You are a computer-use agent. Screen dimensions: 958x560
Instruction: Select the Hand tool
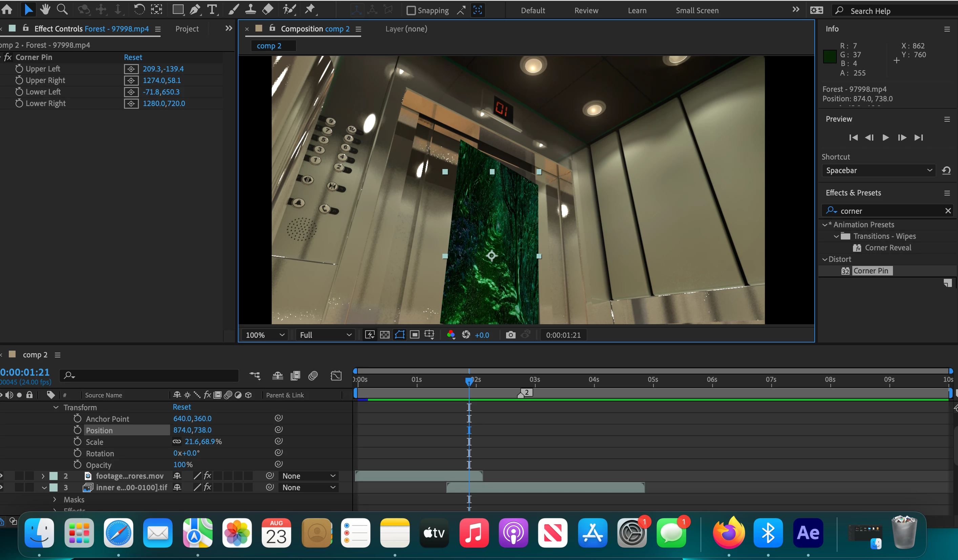pos(45,9)
